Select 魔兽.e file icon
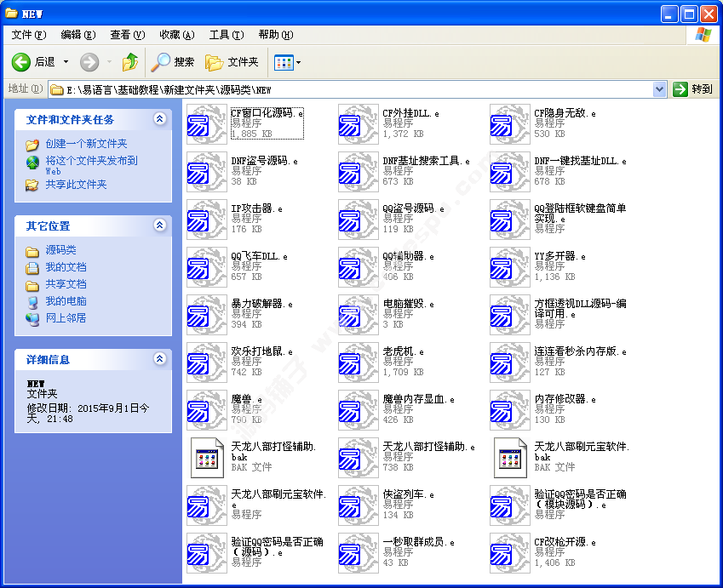The width and height of the screenshot is (723, 588). pos(207,410)
